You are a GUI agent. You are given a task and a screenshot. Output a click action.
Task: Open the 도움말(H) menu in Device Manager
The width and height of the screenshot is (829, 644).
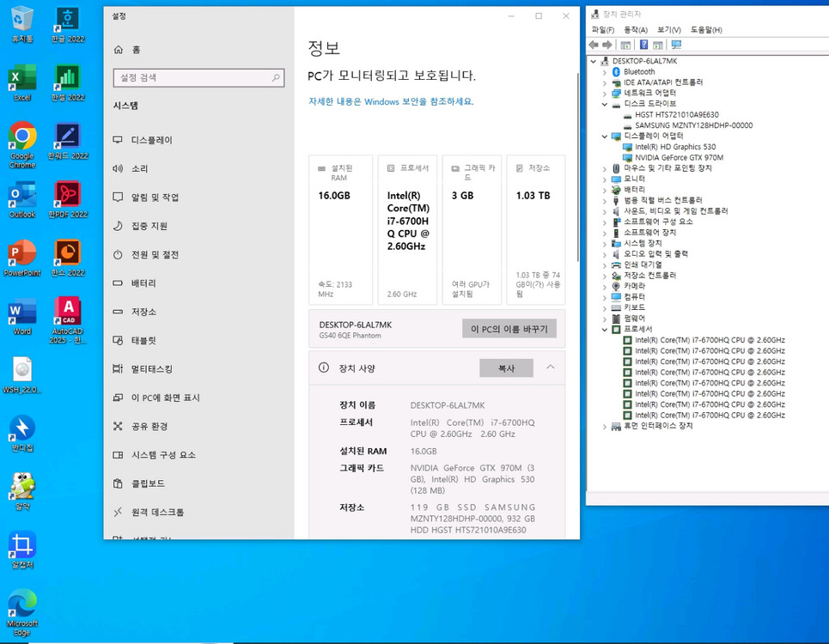click(x=706, y=30)
